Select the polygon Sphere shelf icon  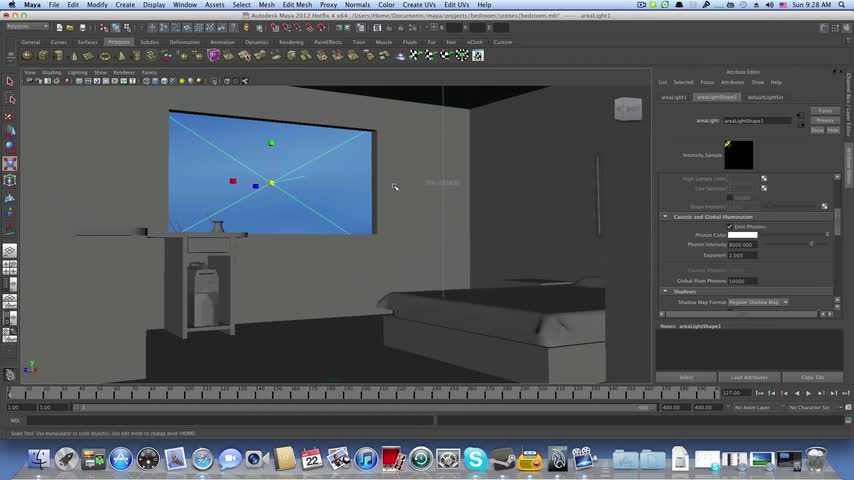tap(27, 56)
